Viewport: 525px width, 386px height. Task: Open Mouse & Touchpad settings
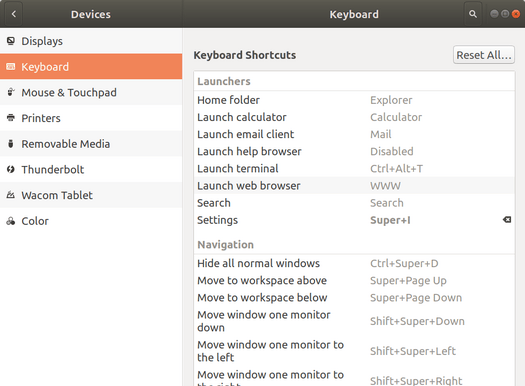click(91, 92)
